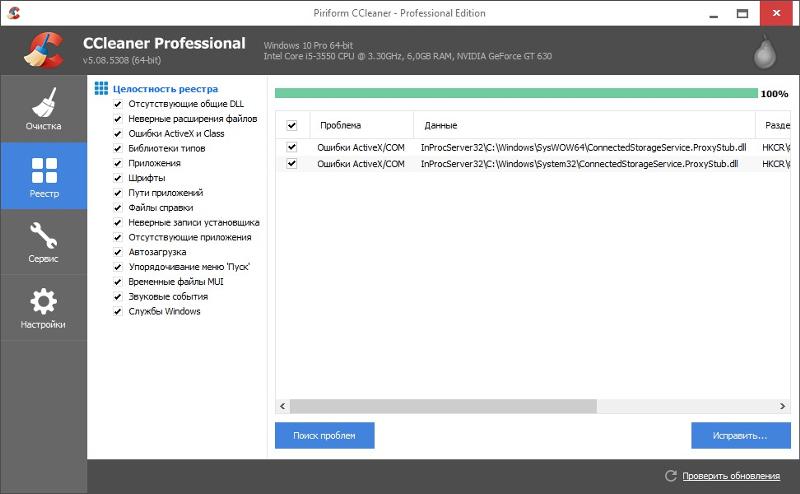Click Ошибки ActiveX/COM in the first row

(x=361, y=147)
